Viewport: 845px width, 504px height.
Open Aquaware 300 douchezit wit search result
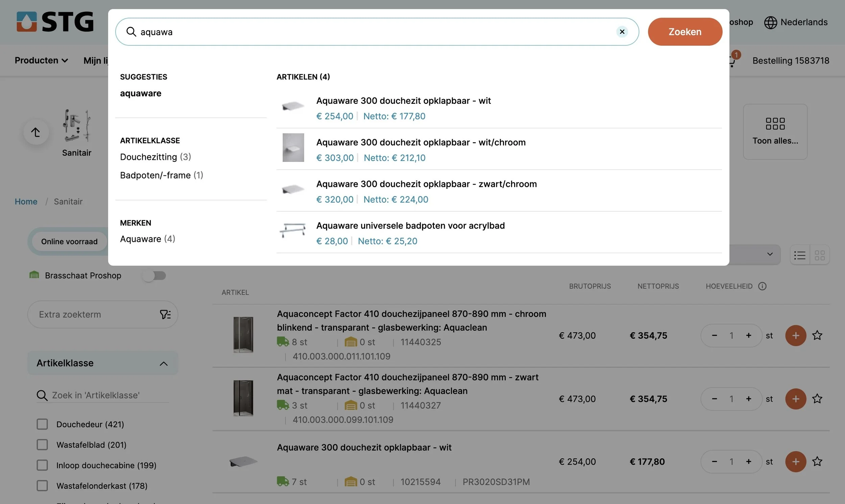[x=499, y=108]
